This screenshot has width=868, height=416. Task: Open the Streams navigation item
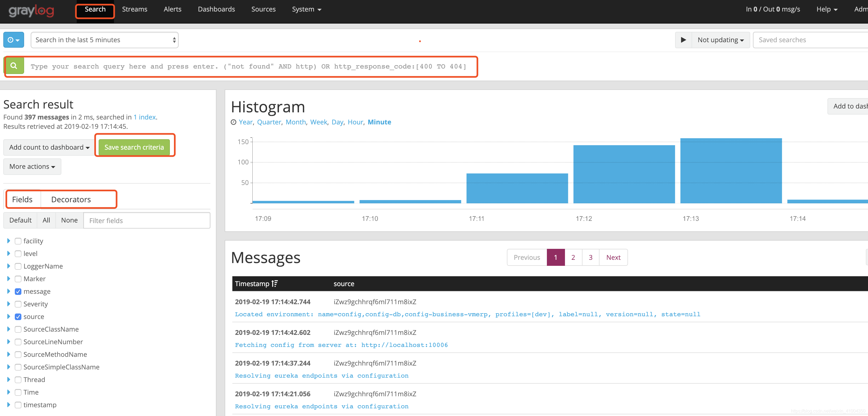click(x=135, y=9)
